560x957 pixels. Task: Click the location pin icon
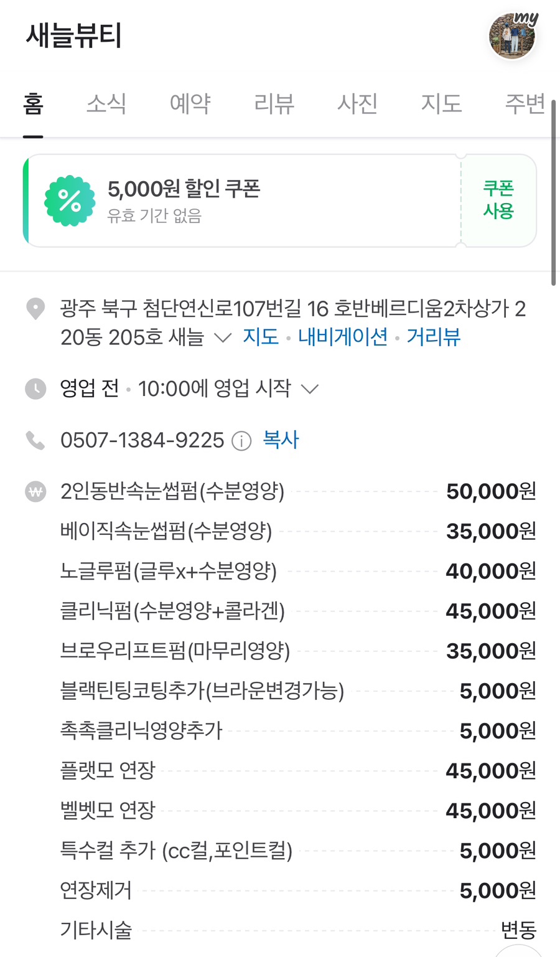pyautogui.click(x=35, y=308)
